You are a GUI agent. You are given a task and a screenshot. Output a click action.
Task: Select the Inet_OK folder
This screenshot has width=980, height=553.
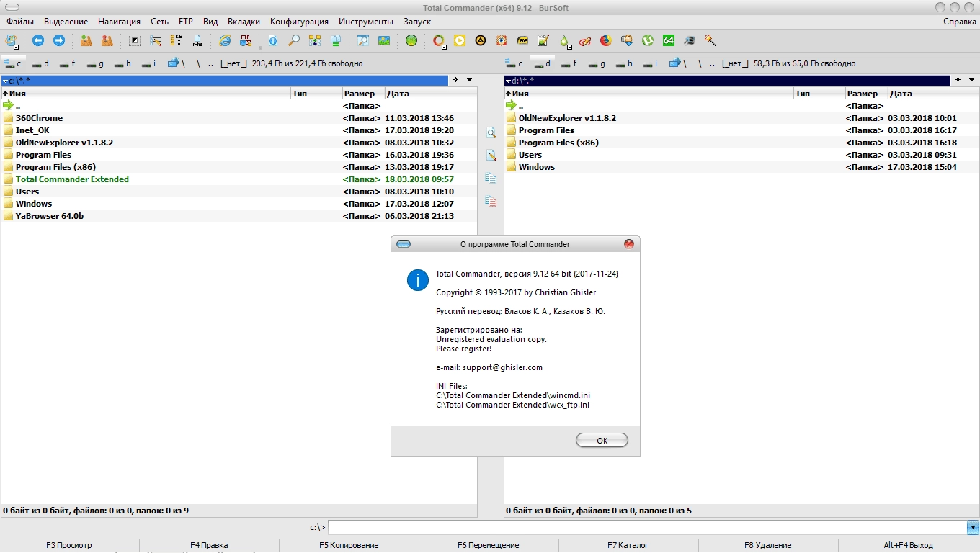pyautogui.click(x=33, y=130)
